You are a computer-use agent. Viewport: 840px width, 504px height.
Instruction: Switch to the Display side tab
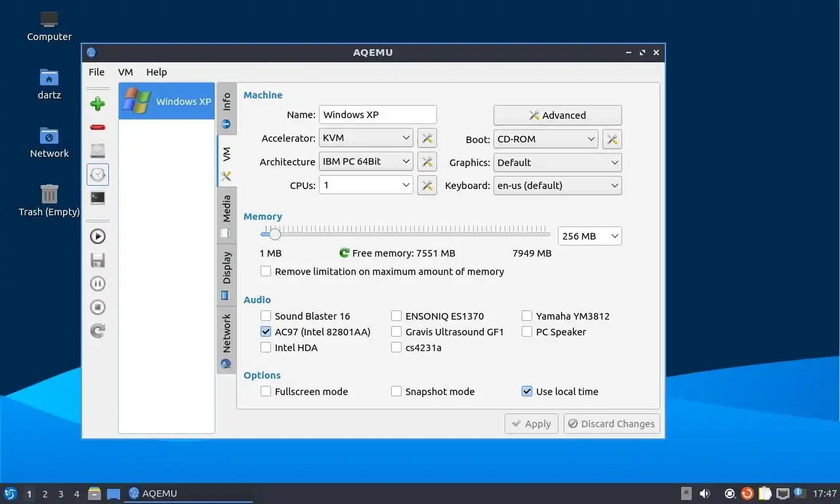(226, 275)
